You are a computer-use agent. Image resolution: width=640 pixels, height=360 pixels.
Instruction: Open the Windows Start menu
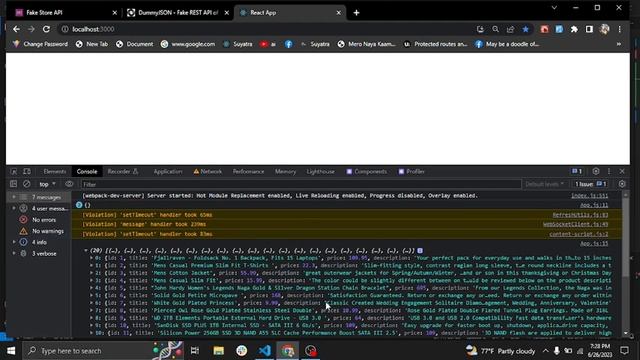(x=11, y=351)
